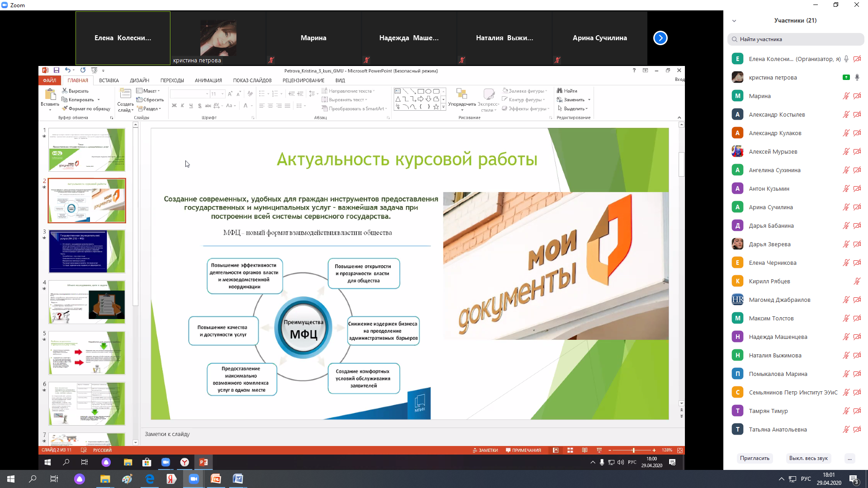Click the Save icon in PowerPoint quick access

57,70
